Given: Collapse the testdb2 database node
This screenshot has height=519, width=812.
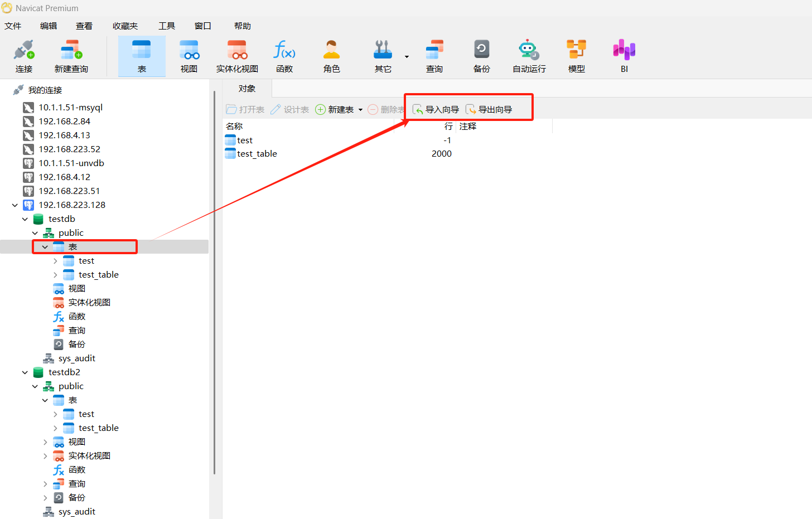Looking at the screenshot, I should coord(25,372).
